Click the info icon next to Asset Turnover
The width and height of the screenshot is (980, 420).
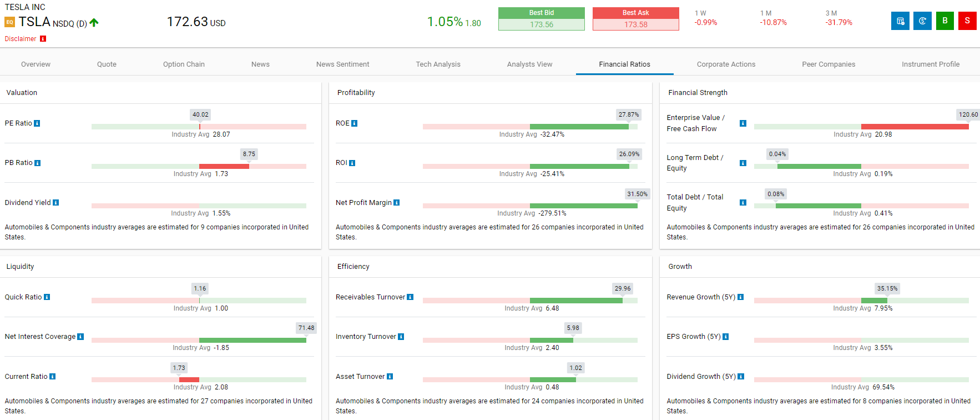coord(390,377)
